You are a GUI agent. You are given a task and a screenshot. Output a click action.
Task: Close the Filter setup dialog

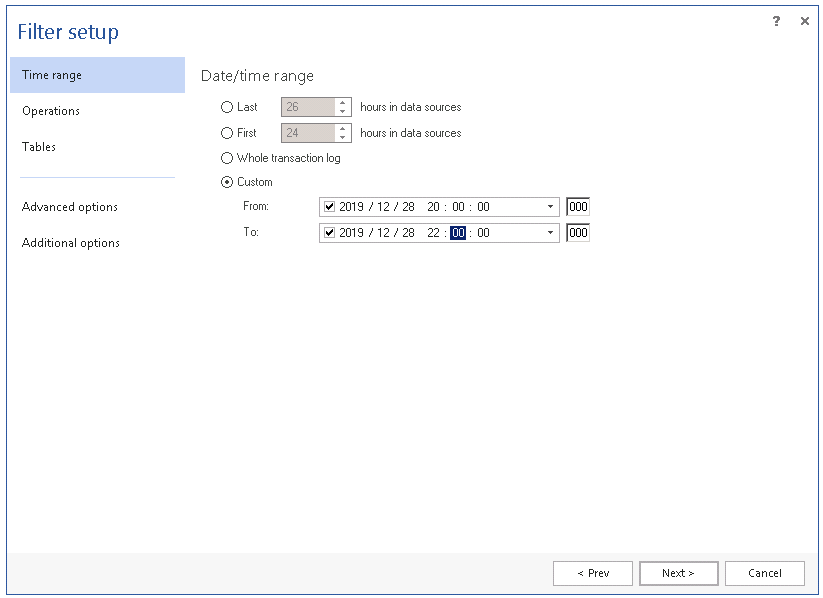804,21
